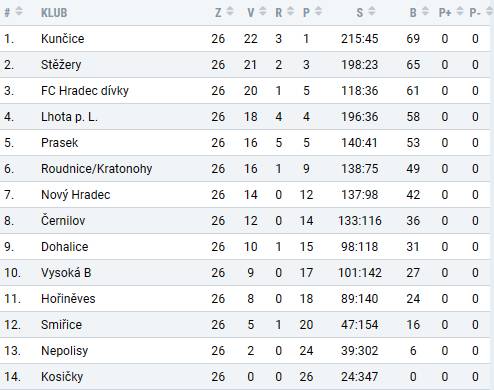Select Nový Hradec in the standings

tap(76, 195)
